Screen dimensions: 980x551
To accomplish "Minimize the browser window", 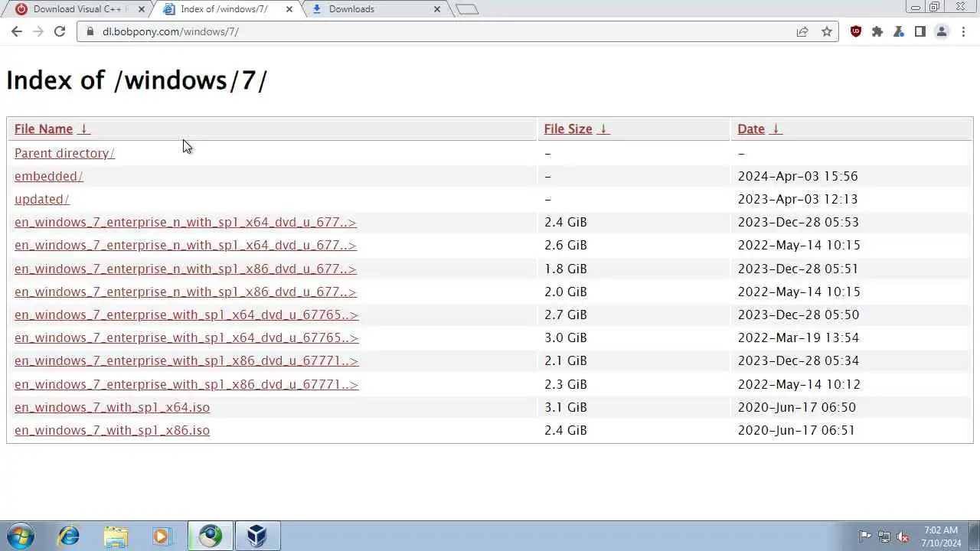I will pos(916,7).
